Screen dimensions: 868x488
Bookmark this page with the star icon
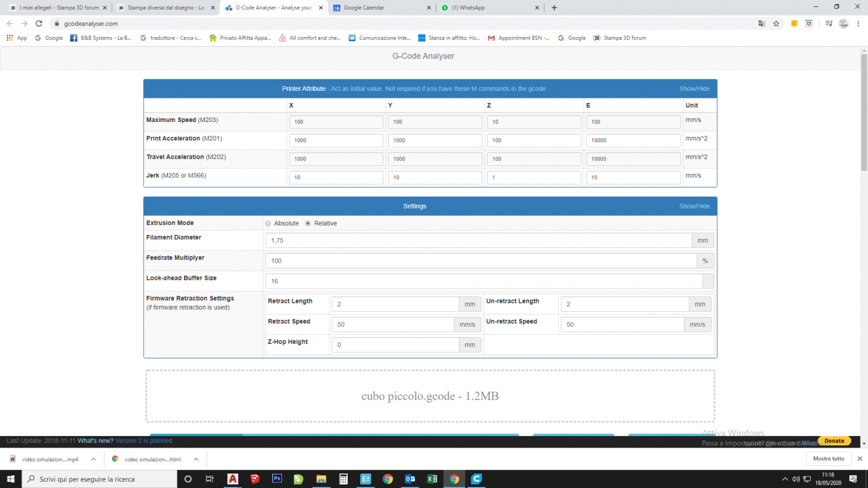[776, 24]
